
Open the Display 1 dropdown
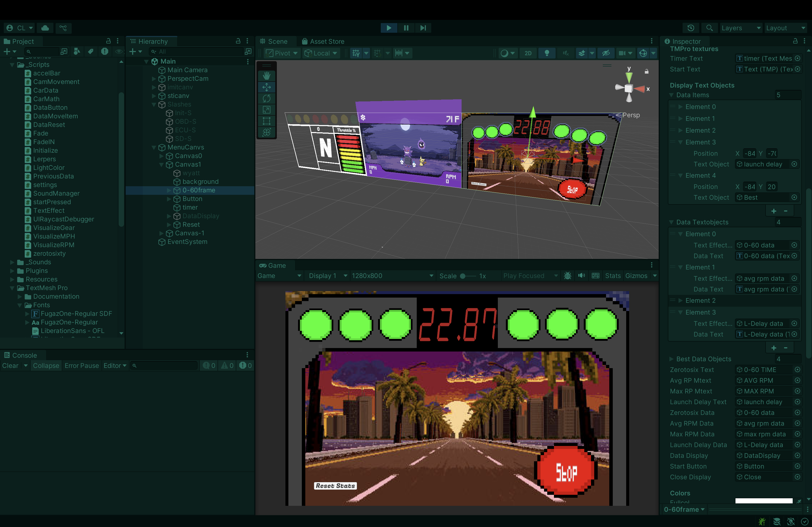(328, 276)
